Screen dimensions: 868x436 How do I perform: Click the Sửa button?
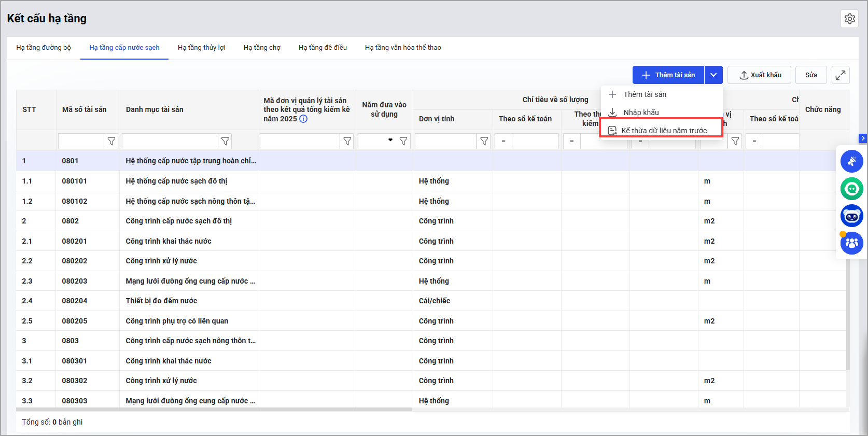(x=811, y=75)
